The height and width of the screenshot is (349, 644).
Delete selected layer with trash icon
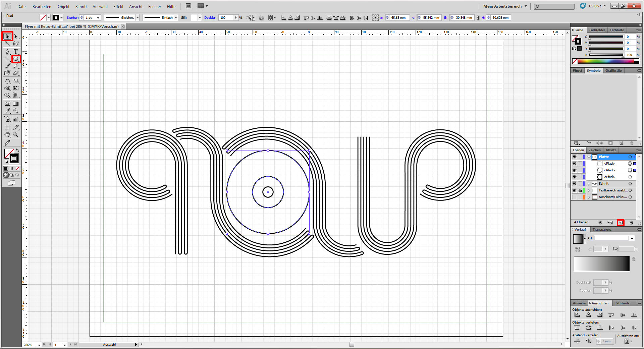pyautogui.click(x=631, y=223)
